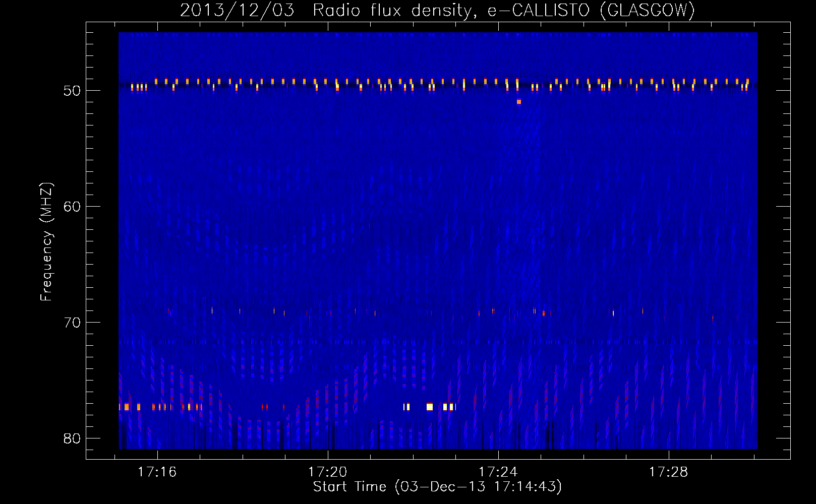The width and height of the screenshot is (816, 504).
Task: Click the 17:24 time tick label
Action: click(498, 472)
